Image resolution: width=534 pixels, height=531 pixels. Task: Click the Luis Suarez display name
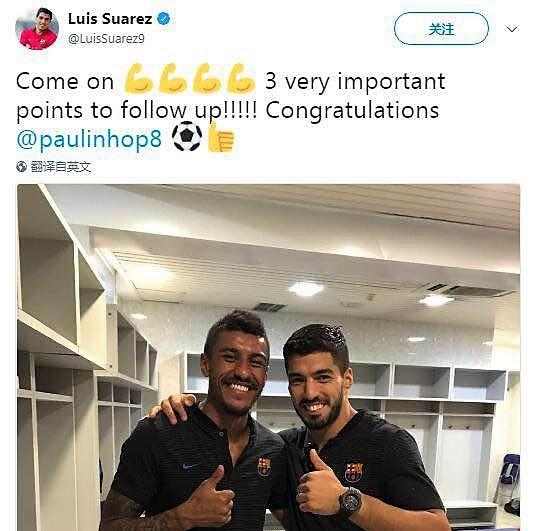(x=110, y=19)
